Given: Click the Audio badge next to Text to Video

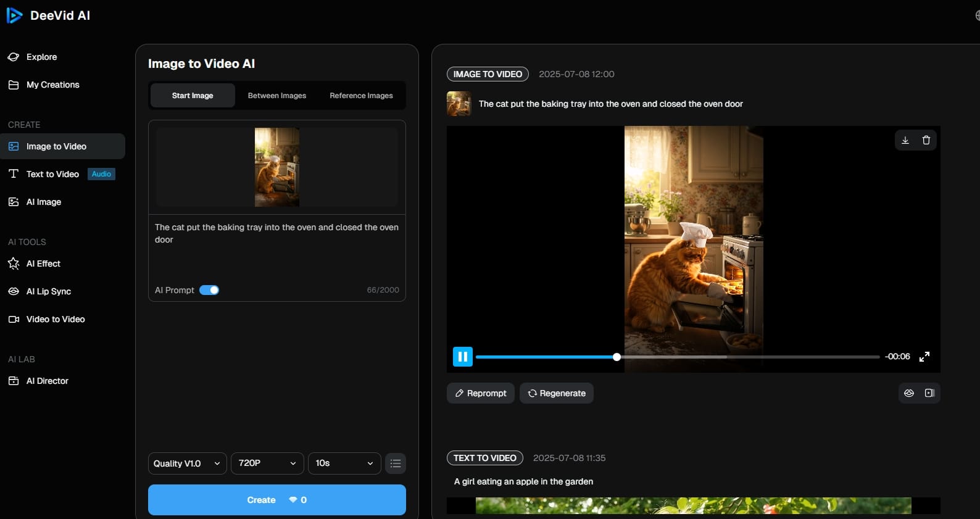Looking at the screenshot, I should (x=101, y=174).
